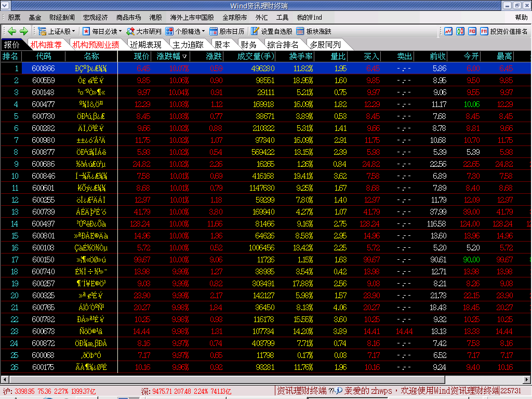Switch to the 财务 tab
The width and height of the screenshot is (532, 399).
(249, 45)
